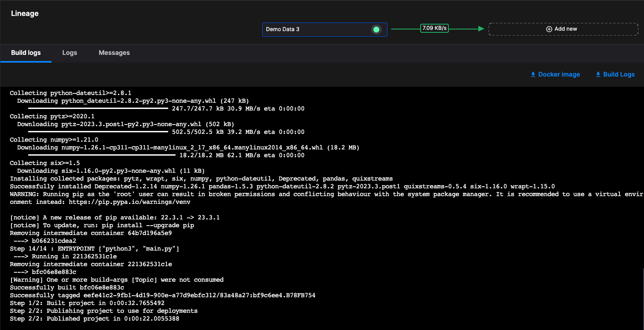Click the plus icon in Add new
Image resolution: width=644 pixels, height=330 pixels.
[549, 29]
